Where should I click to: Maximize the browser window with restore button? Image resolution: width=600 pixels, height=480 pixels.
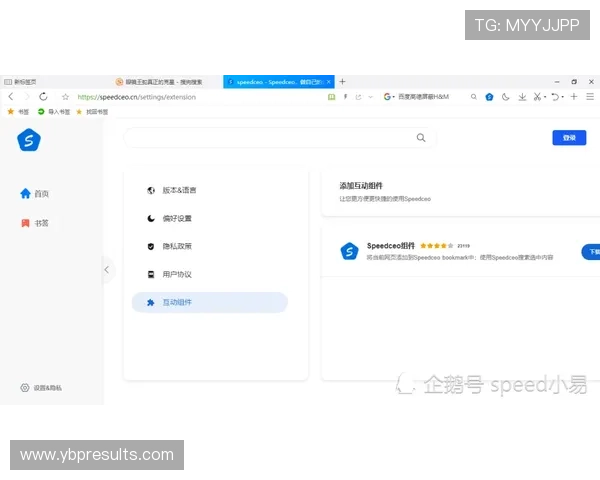point(574,82)
